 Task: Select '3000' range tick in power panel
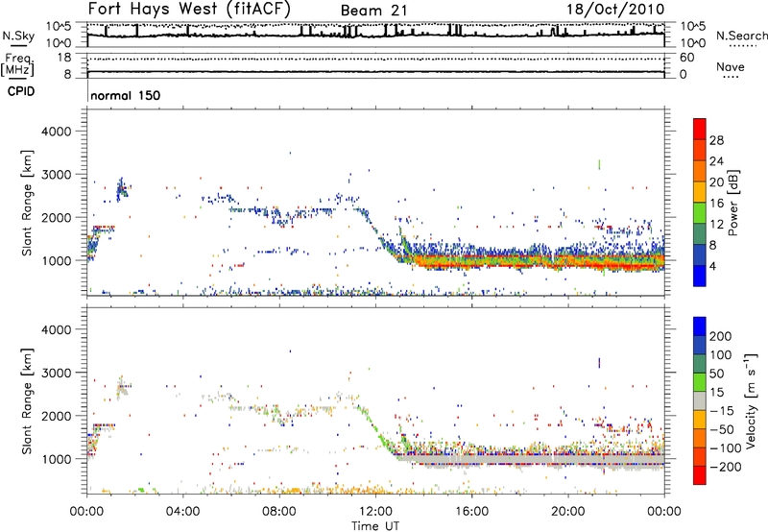click(x=57, y=175)
